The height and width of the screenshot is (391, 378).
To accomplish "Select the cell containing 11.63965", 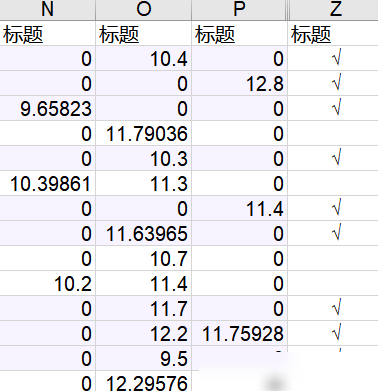I will point(143,233).
